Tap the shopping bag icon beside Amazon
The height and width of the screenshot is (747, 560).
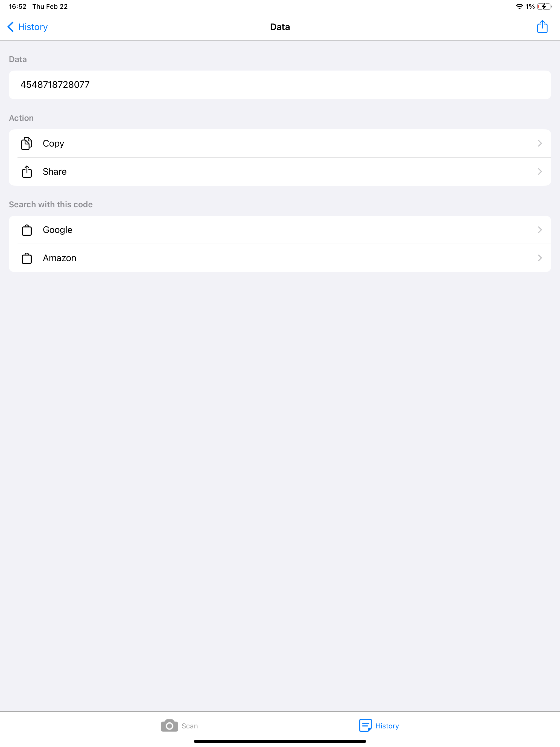pos(27,258)
